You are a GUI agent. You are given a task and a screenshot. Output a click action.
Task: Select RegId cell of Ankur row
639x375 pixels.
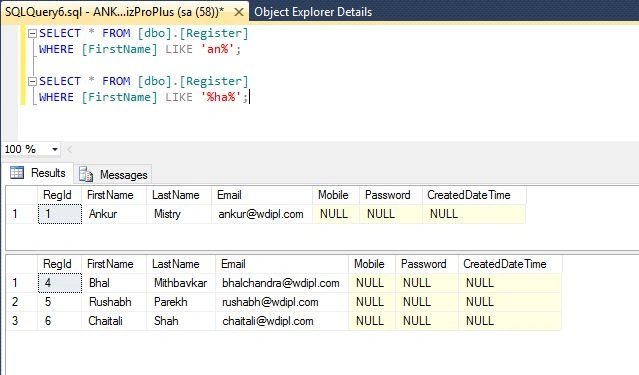point(59,214)
